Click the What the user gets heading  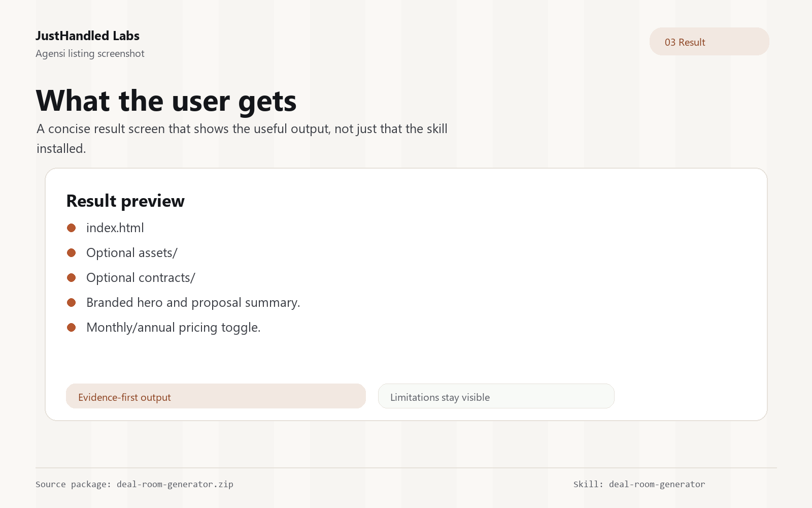(x=166, y=101)
